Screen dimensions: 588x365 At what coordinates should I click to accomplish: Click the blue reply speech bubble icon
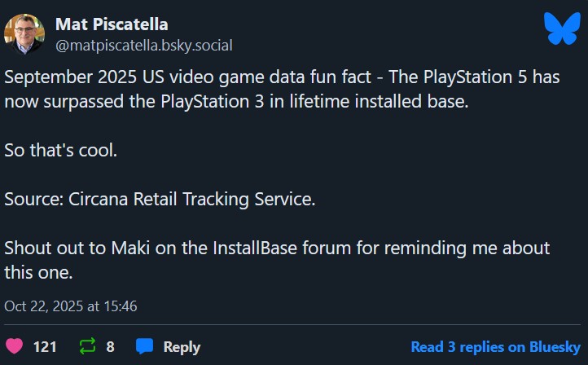point(144,346)
